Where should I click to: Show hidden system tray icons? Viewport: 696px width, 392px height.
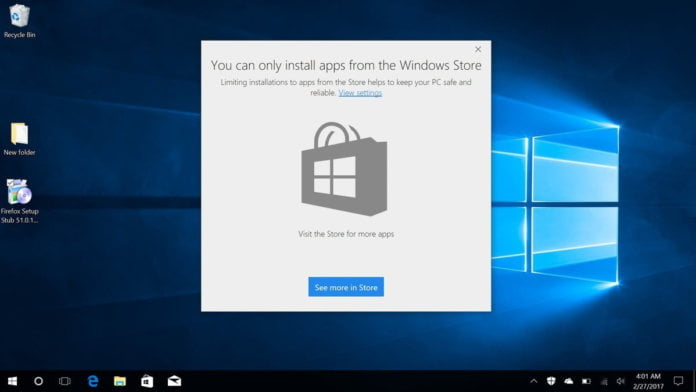tap(534, 381)
